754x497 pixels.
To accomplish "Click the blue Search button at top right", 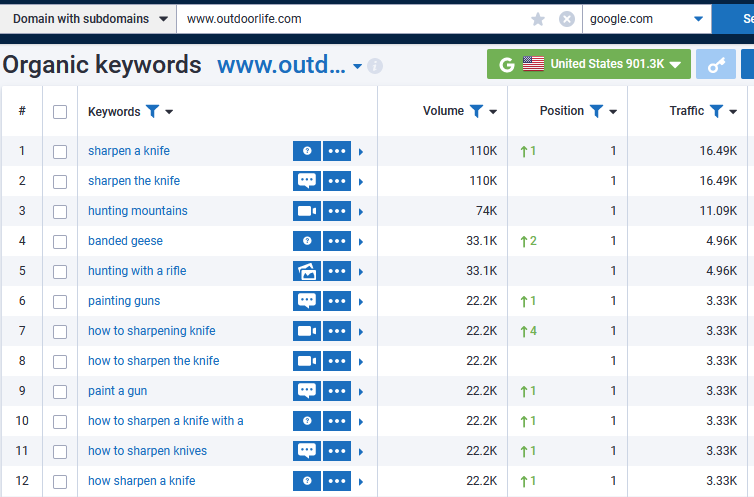I will click(733, 19).
